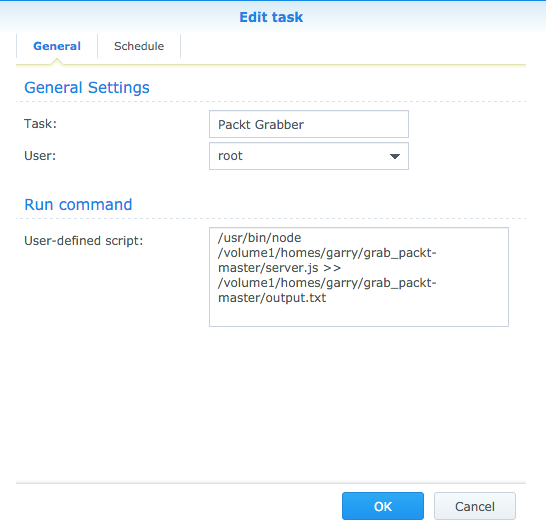The width and height of the screenshot is (546, 528).
Task: Click the 'Task:' label
Action: click(40, 124)
